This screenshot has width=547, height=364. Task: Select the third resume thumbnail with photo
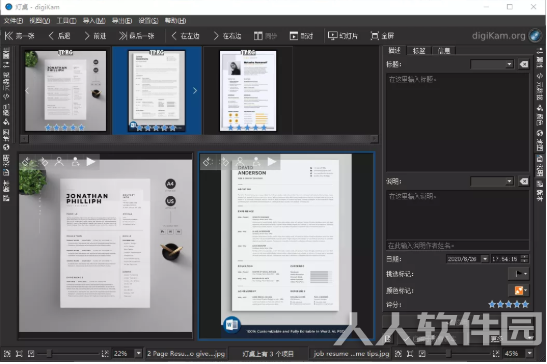pos(248,91)
